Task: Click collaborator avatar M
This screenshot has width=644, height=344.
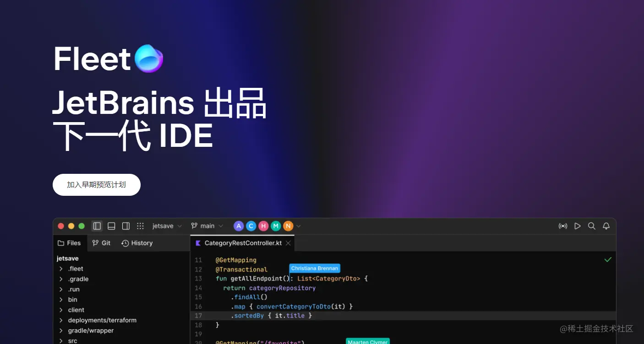Action: [276, 226]
